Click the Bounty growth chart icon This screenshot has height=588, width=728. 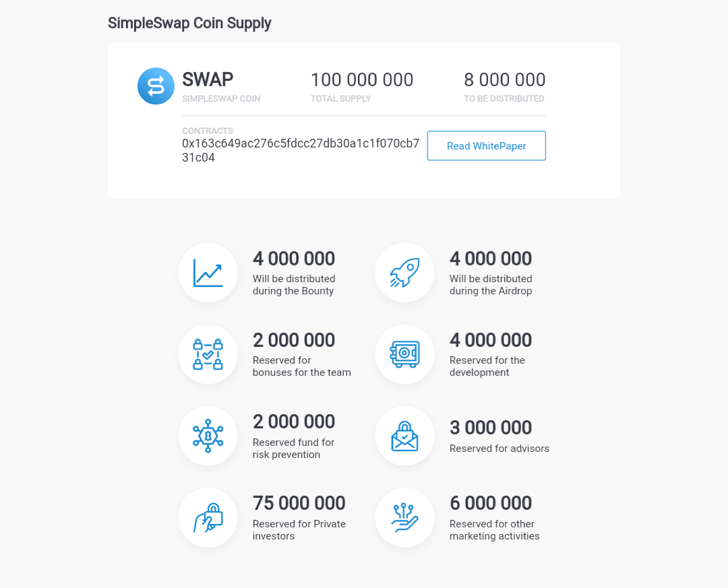pyautogui.click(x=208, y=273)
